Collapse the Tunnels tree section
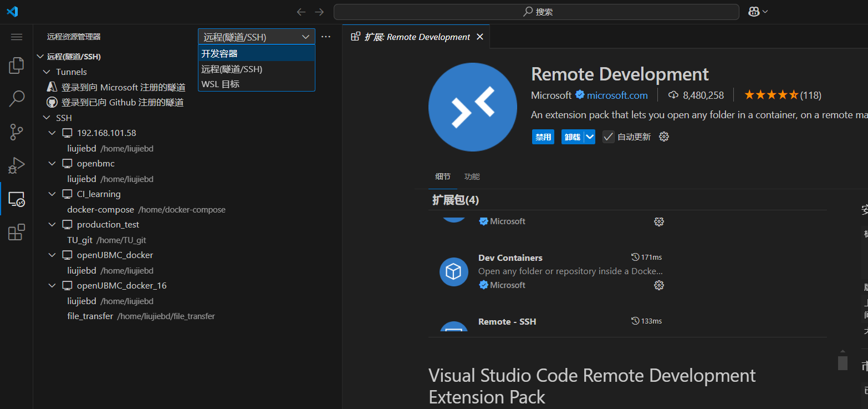The image size is (868, 409). 47,72
